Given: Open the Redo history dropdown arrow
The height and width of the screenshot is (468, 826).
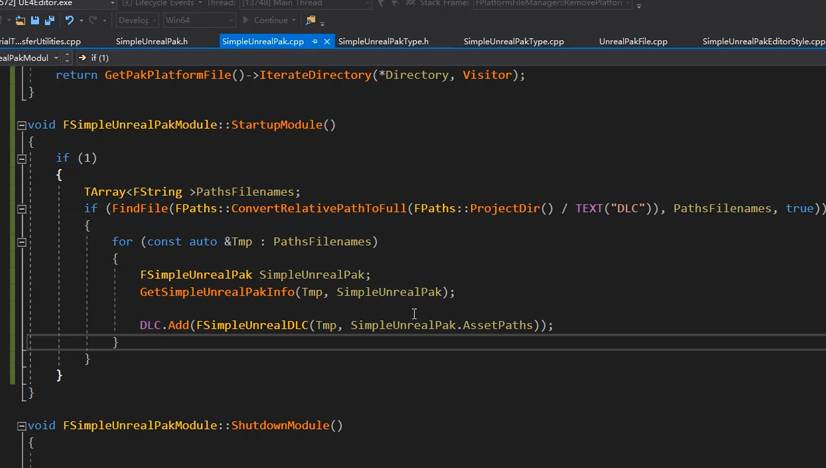Looking at the screenshot, I should [x=104, y=21].
